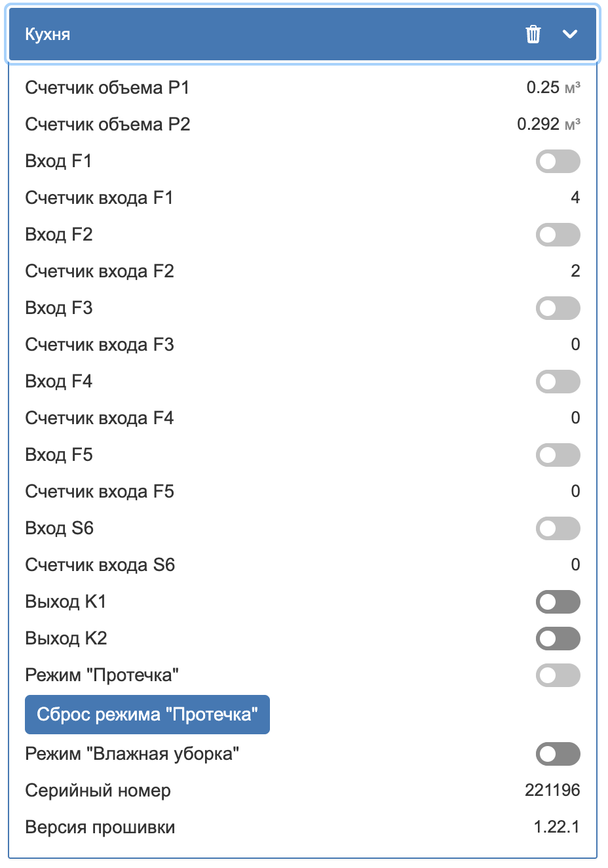Click the Серийный номер value 221196

coord(552,790)
